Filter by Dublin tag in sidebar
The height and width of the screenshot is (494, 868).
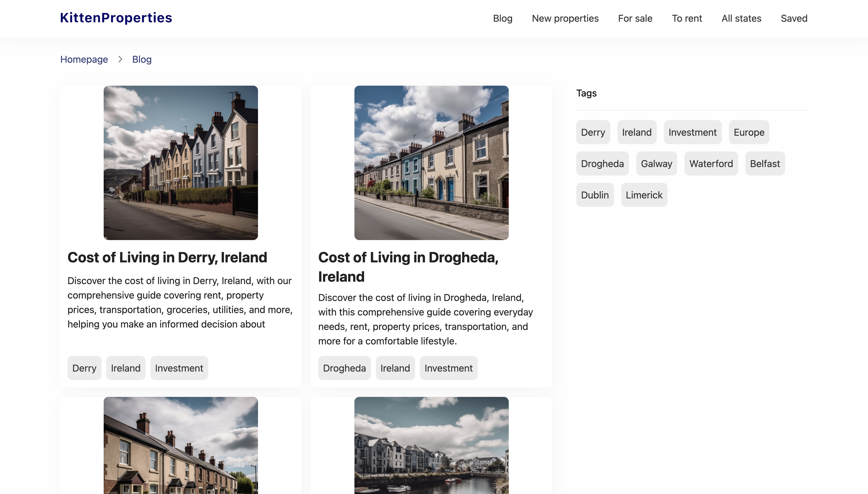pos(595,195)
